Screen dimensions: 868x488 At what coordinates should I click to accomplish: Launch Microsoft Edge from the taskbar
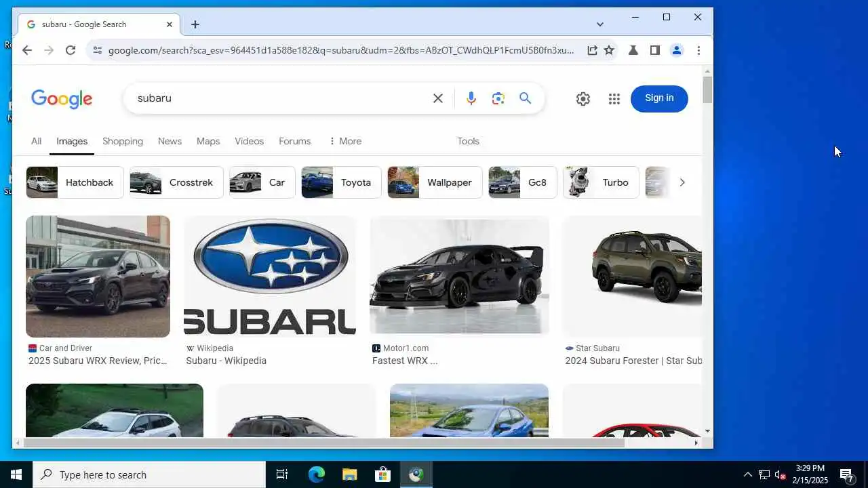pyautogui.click(x=317, y=474)
